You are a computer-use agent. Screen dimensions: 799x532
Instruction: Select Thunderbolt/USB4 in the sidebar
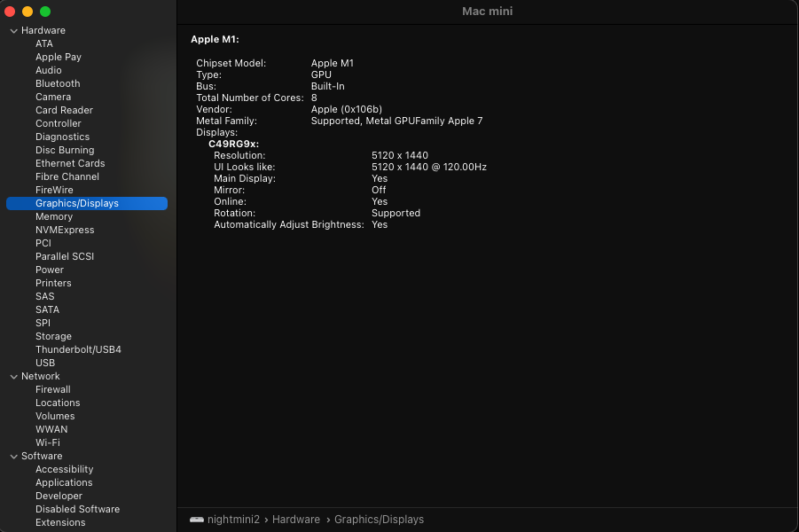(78, 349)
